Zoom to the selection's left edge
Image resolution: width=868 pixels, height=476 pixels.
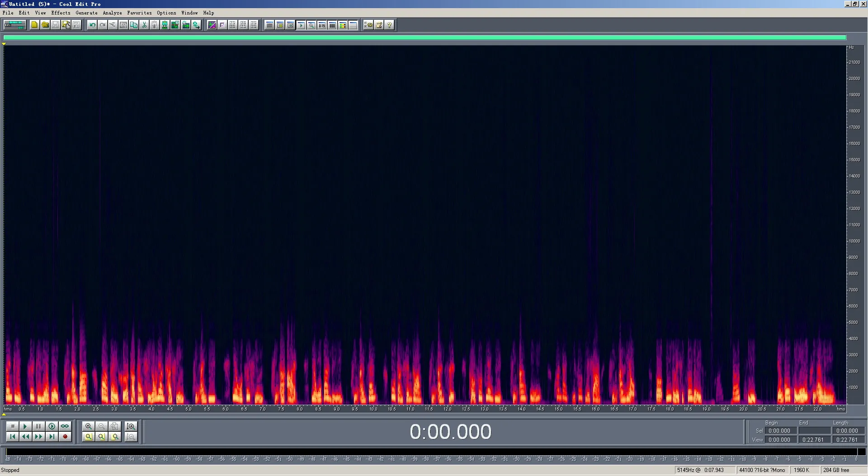[x=102, y=437]
